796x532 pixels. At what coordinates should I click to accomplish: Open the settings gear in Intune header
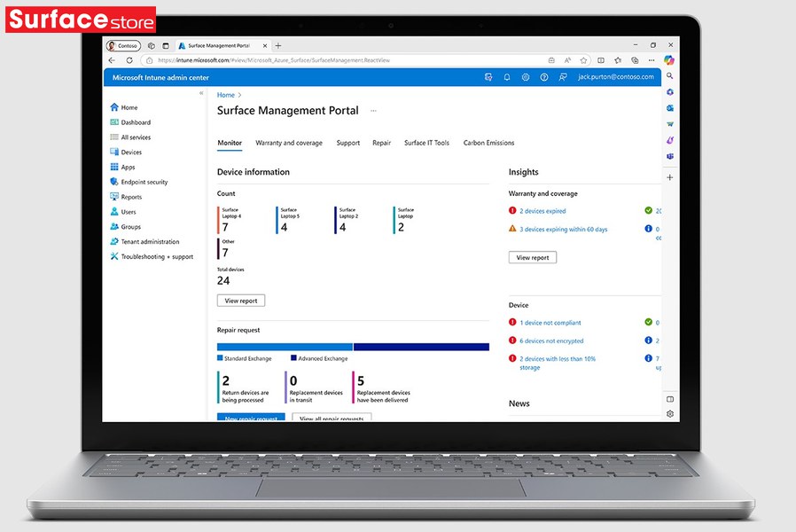pos(526,77)
